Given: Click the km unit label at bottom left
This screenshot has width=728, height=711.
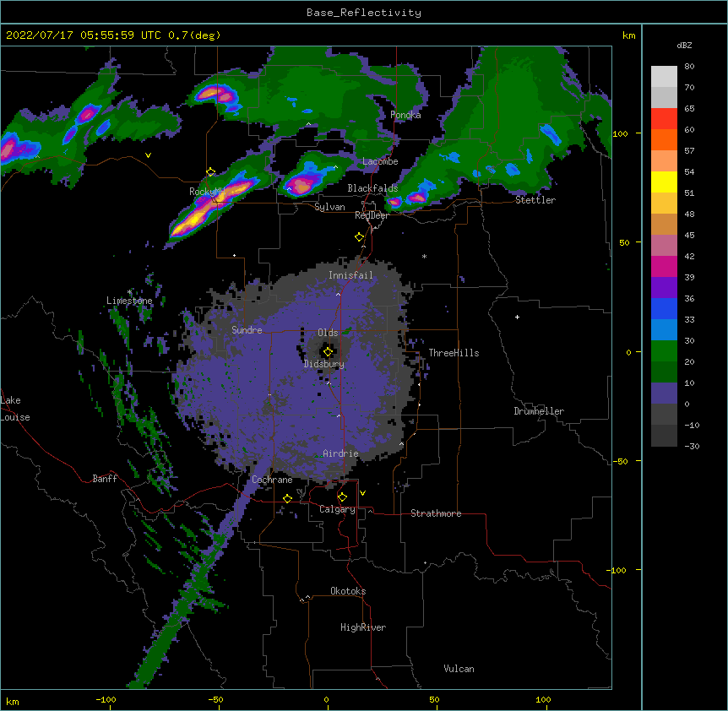Looking at the screenshot, I should click(13, 702).
